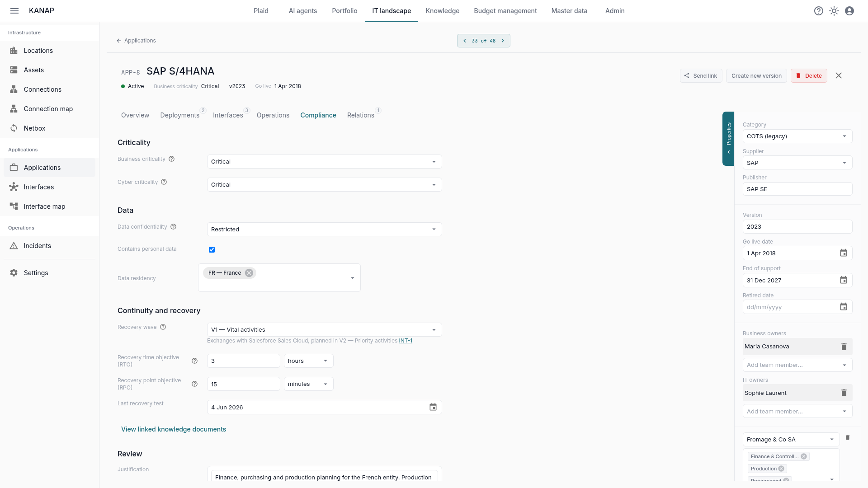Switch to Operations tab

click(x=273, y=115)
